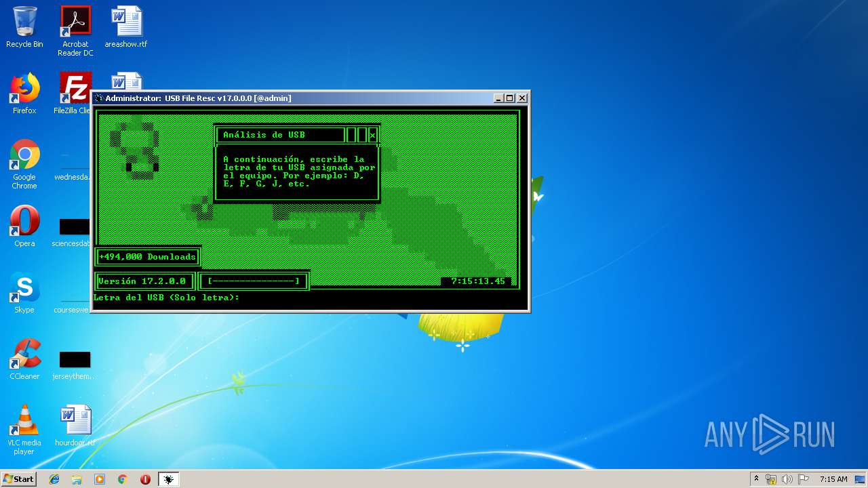Click the dashed progress bar in console
Screen dimensions: 868x488
click(x=254, y=281)
